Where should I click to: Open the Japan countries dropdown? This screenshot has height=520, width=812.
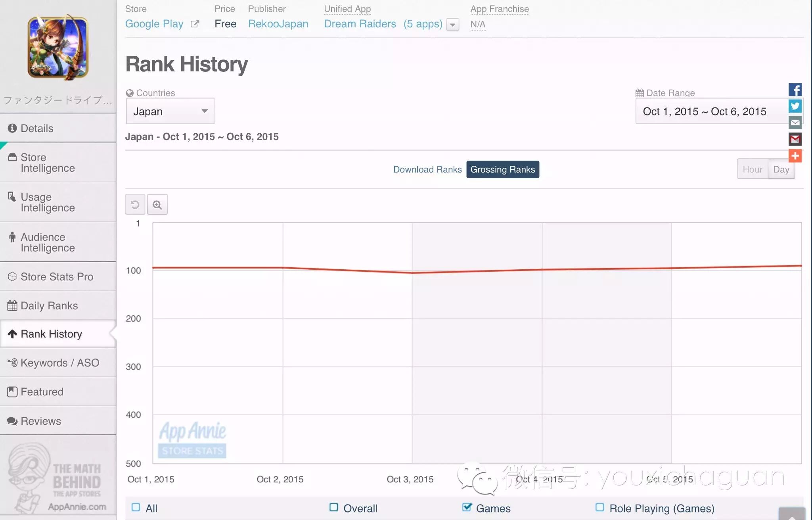[x=170, y=111]
